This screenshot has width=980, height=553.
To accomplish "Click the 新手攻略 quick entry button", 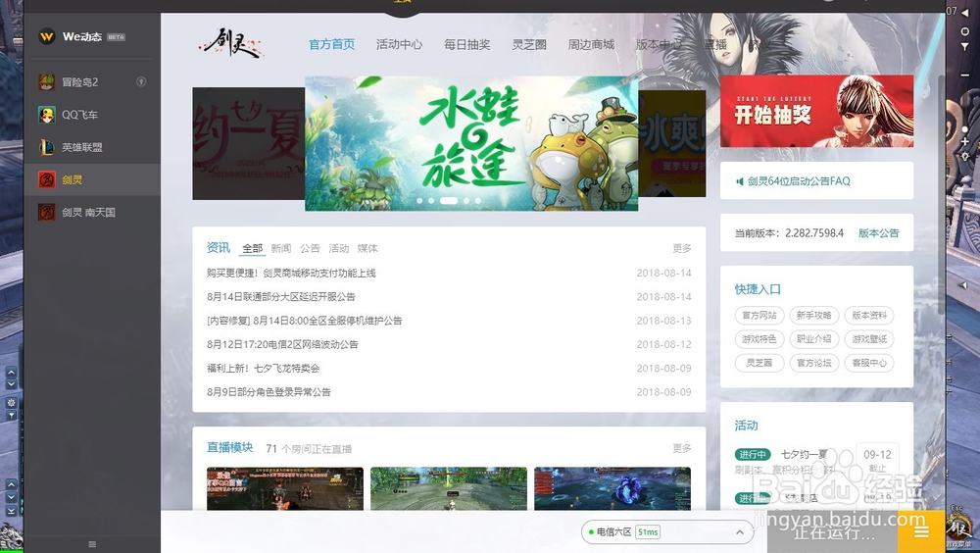I will [814, 316].
